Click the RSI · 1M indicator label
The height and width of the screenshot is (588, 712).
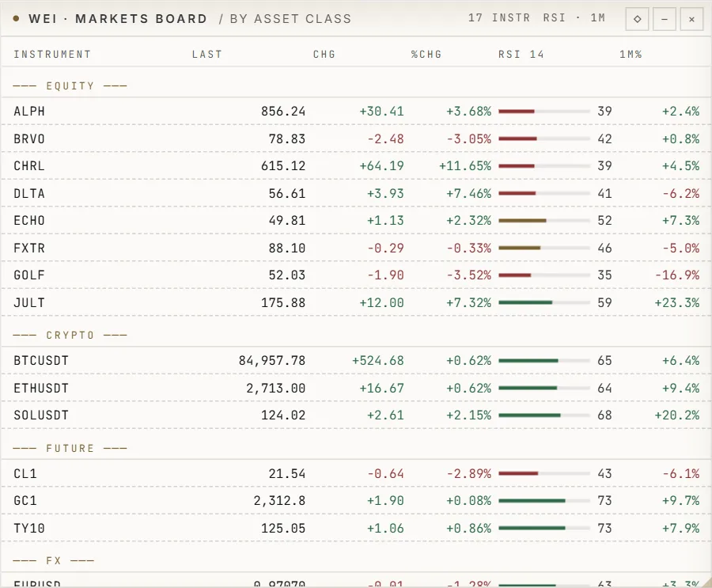click(x=574, y=17)
